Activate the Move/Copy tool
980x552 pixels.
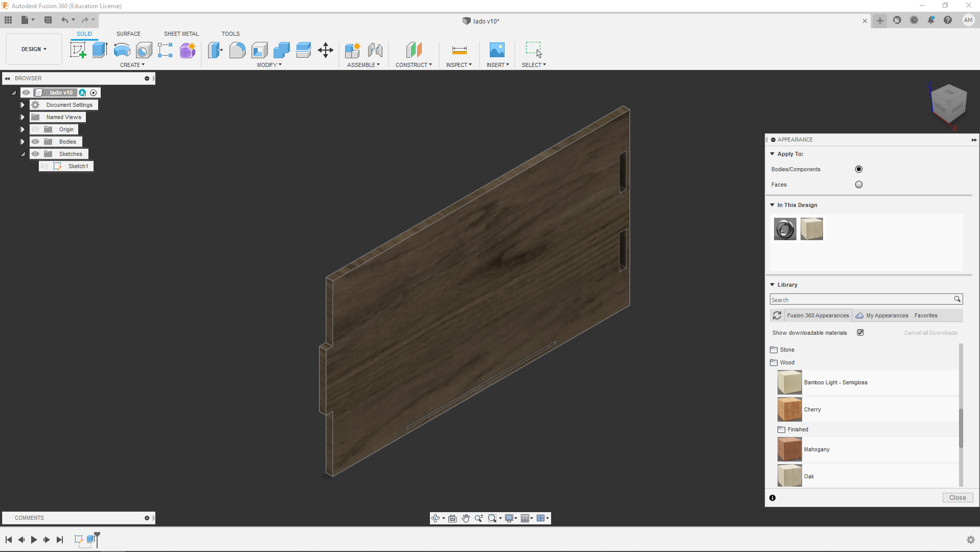[x=325, y=50]
